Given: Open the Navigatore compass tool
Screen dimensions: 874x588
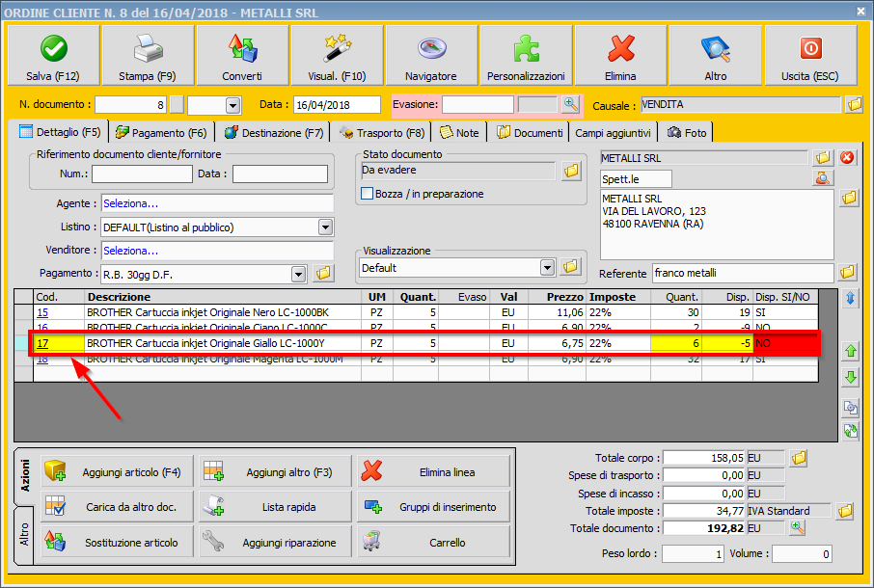Looking at the screenshot, I should pyautogui.click(x=431, y=55).
